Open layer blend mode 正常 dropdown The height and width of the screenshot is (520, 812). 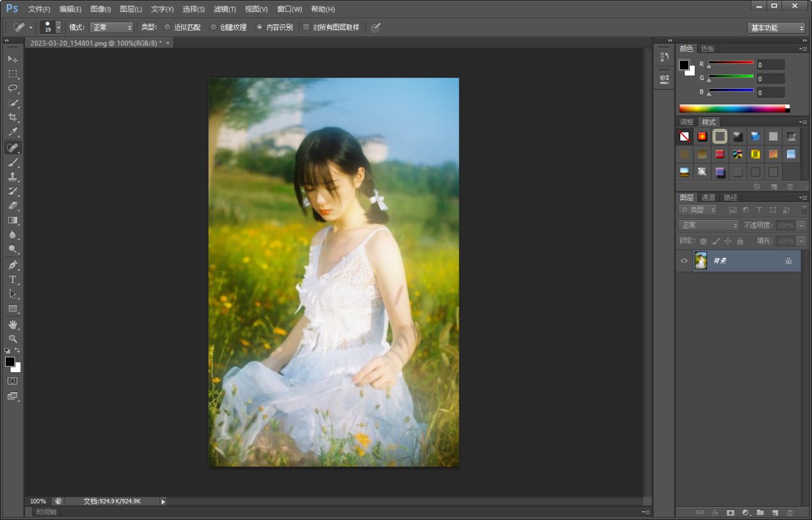tap(709, 225)
